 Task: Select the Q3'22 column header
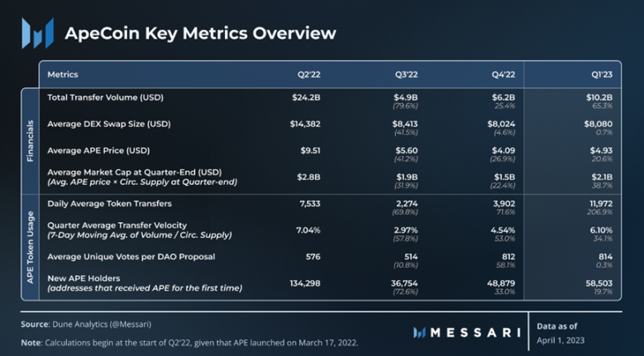point(406,74)
